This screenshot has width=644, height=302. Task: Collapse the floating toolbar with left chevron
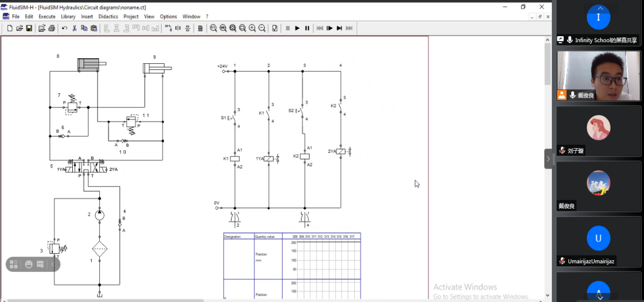tap(53, 264)
